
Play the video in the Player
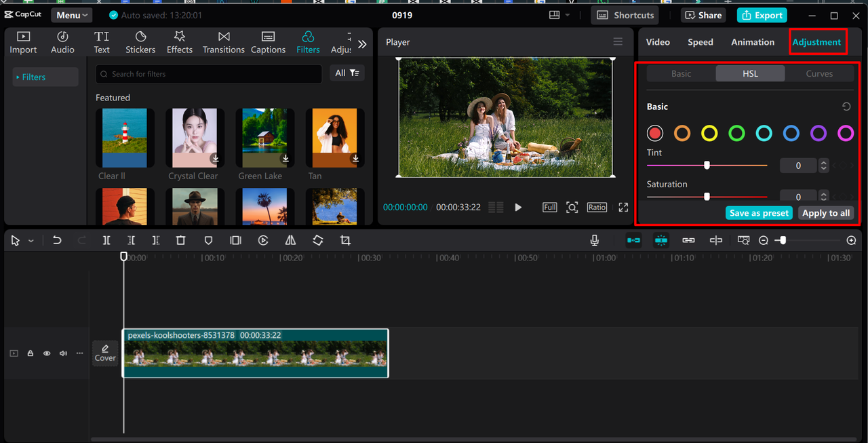(x=518, y=207)
